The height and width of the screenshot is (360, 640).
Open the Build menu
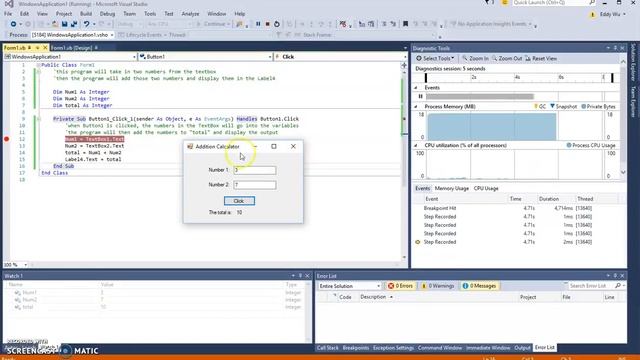point(86,14)
